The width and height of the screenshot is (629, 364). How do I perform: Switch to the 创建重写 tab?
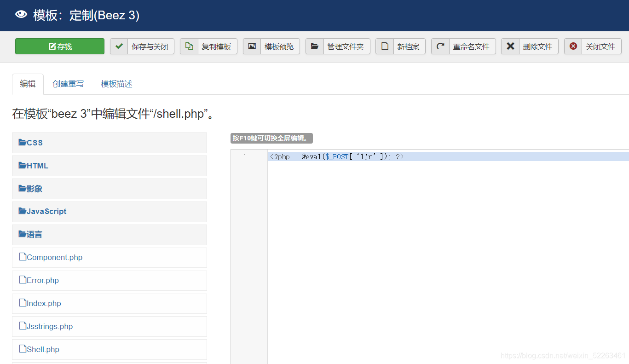tap(68, 84)
